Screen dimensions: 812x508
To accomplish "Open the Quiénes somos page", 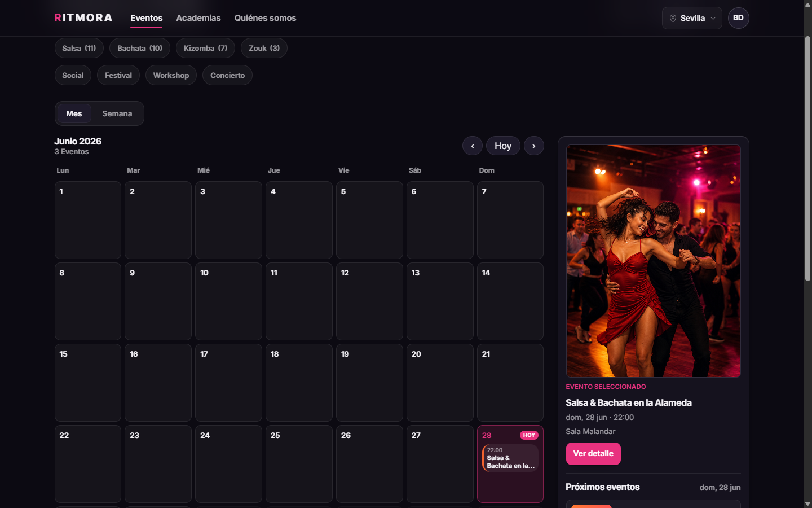I will pyautogui.click(x=265, y=18).
